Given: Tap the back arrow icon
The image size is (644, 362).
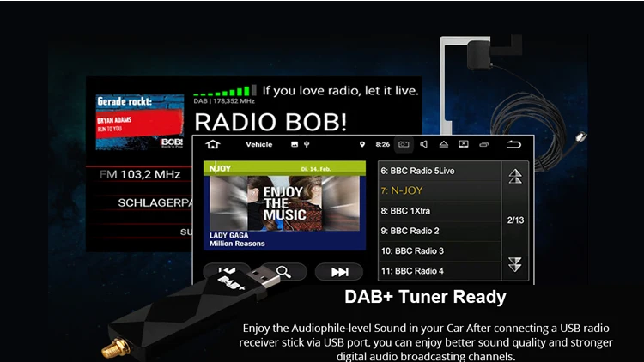Looking at the screenshot, I should (x=513, y=144).
